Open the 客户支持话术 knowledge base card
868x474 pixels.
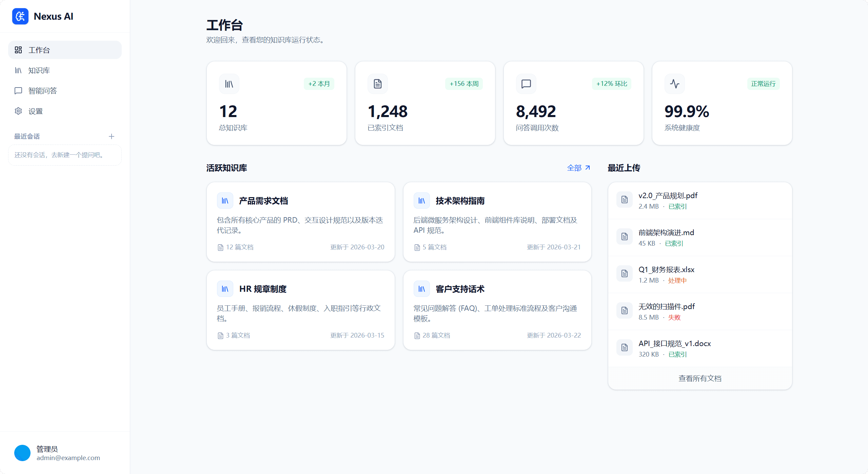point(497,310)
